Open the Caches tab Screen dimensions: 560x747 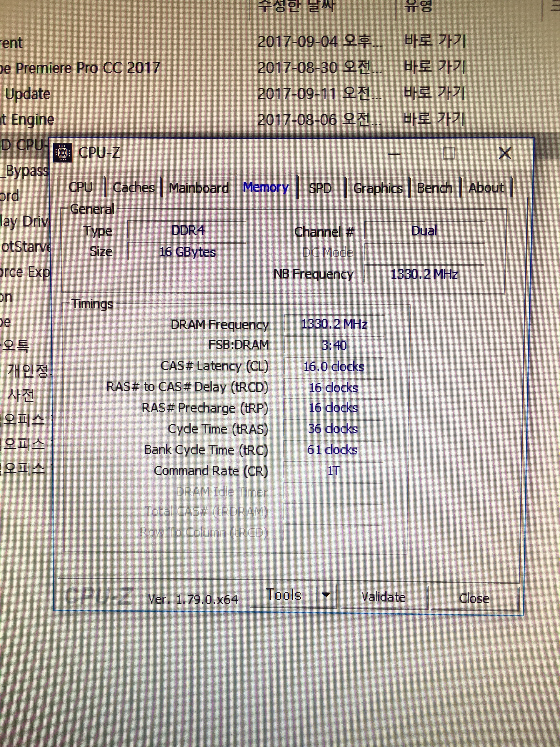click(134, 187)
